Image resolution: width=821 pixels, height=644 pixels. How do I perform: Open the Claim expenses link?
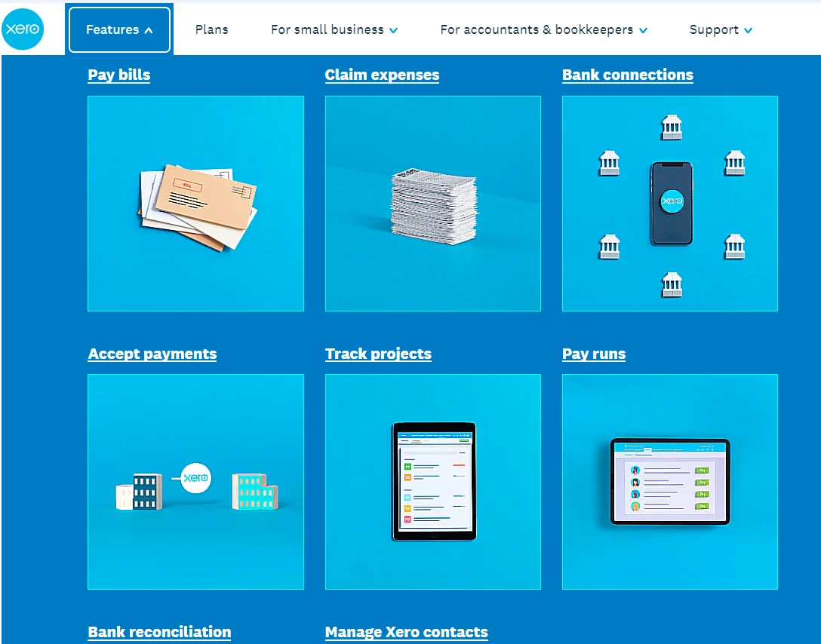tap(382, 75)
